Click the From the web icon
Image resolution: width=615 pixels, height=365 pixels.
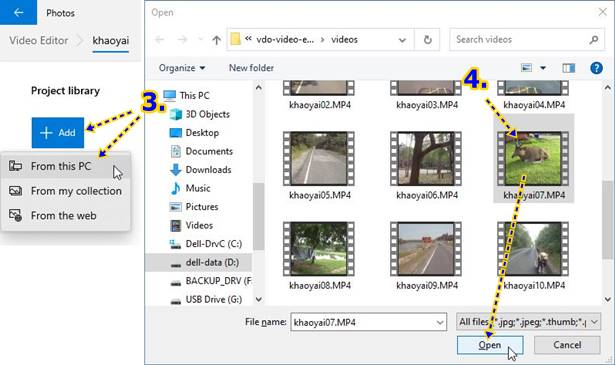point(15,215)
